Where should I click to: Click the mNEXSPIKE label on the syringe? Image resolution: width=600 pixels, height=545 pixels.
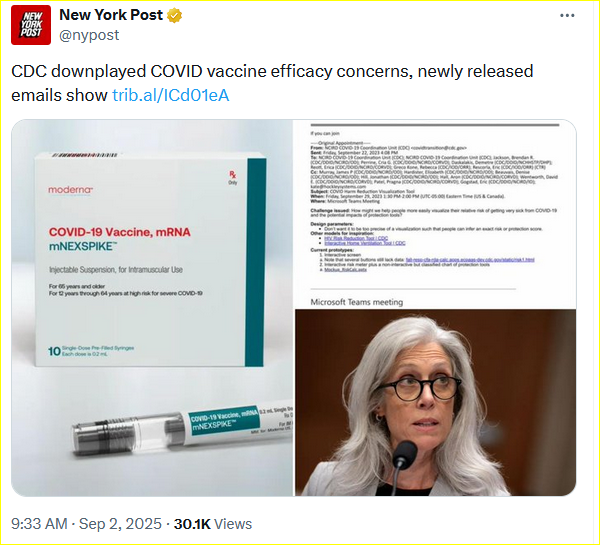pyautogui.click(x=212, y=424)
